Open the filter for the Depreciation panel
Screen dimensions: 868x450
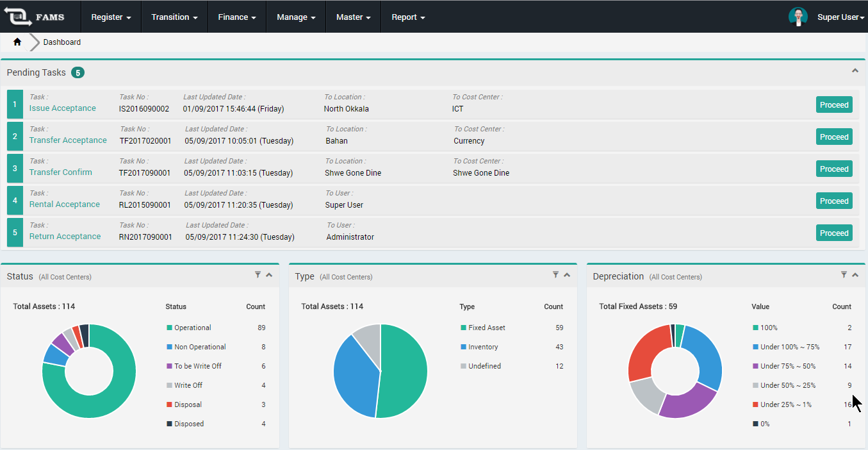[x=844, y=274]
